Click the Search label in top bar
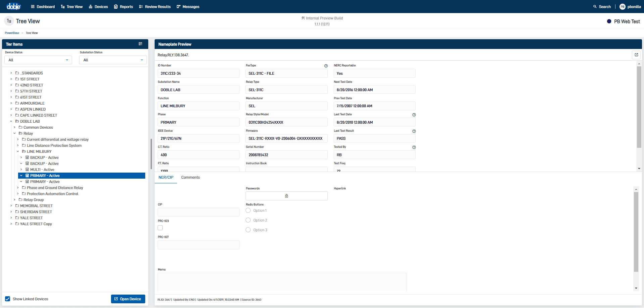 coord(605,7)
